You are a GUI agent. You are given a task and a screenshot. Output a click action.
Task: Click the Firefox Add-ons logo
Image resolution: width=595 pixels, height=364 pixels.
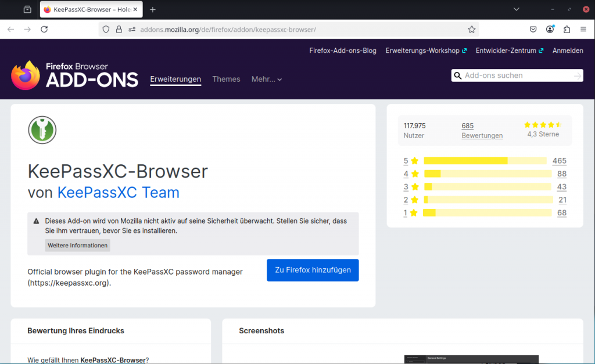point(74,75)
